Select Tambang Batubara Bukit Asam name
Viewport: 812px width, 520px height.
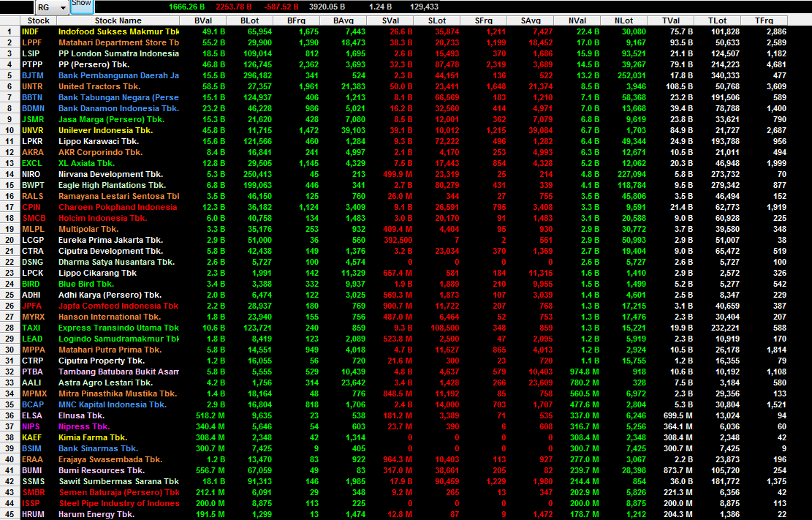pos(118,372)
